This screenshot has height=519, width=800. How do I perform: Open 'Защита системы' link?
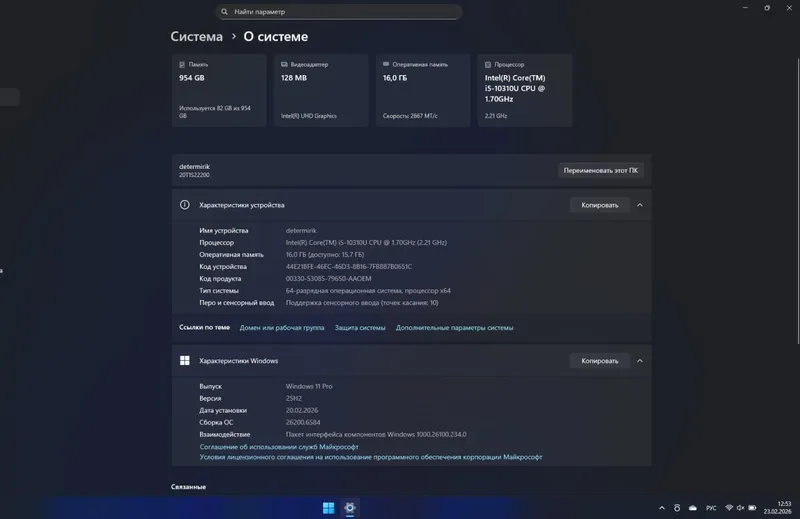coord(360,328)
